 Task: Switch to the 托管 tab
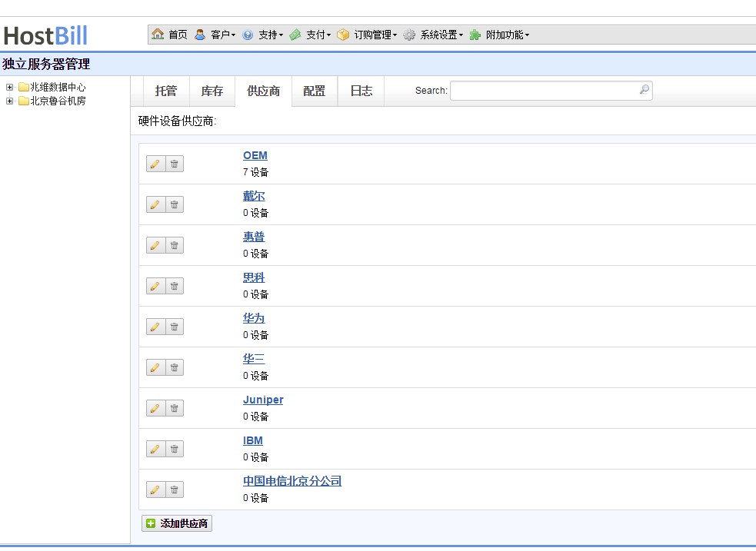[x=166, y=91]
